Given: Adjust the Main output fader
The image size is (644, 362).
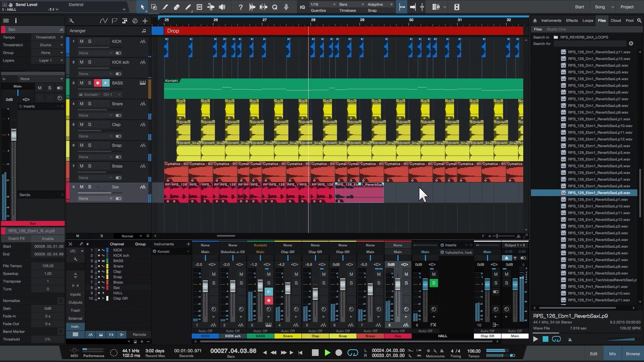Looking at the screenshot, I should click(515, 285).
